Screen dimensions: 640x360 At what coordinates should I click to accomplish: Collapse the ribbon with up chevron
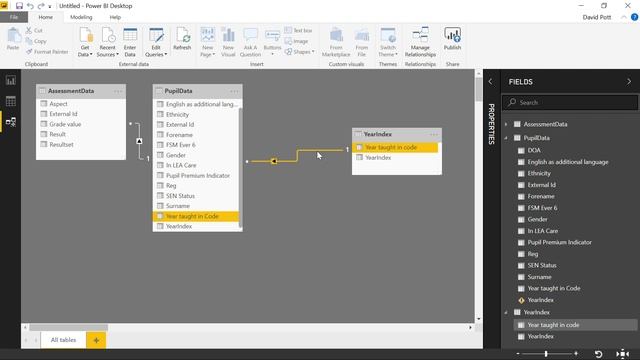pyautogui.click(x=624, y=17)
